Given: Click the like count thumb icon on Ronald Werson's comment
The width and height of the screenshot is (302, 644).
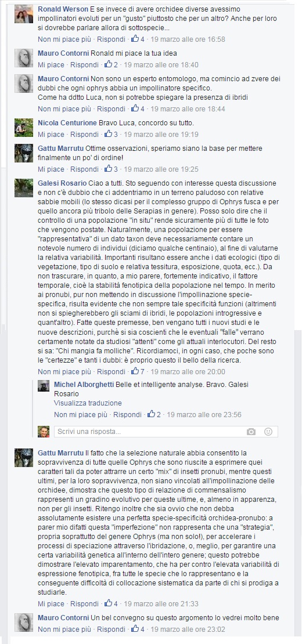Looking at the screenshot, I should (x=135, y=39).
